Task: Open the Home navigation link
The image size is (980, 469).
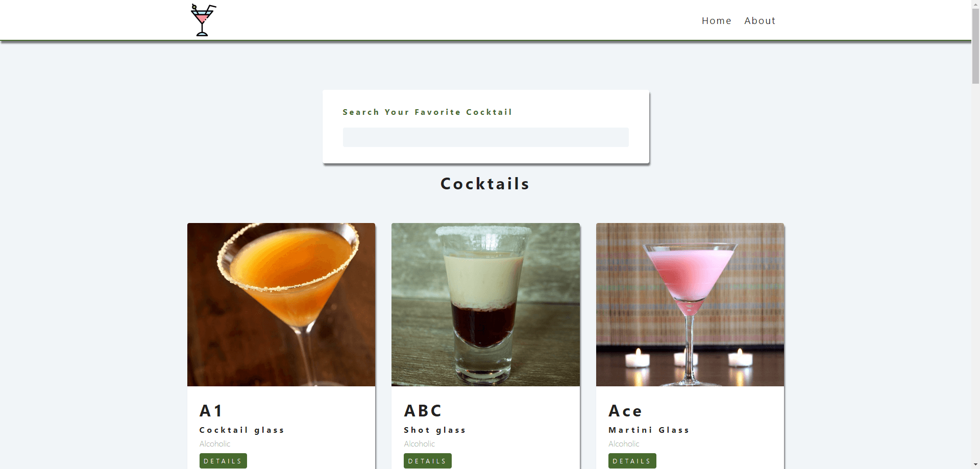Action: [716, 21]
